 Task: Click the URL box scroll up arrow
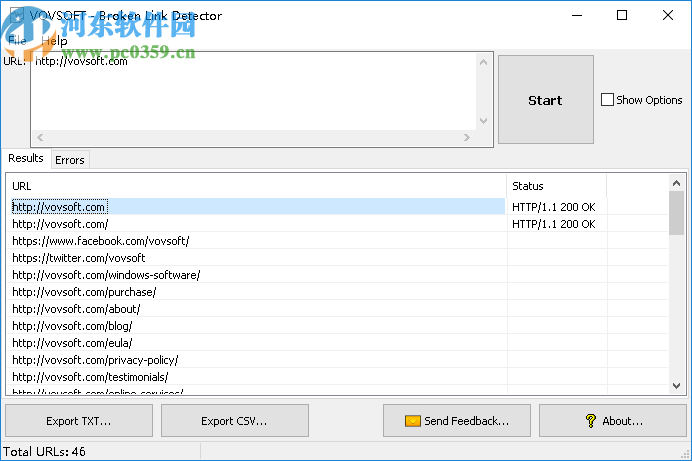[x=484, y=62]
